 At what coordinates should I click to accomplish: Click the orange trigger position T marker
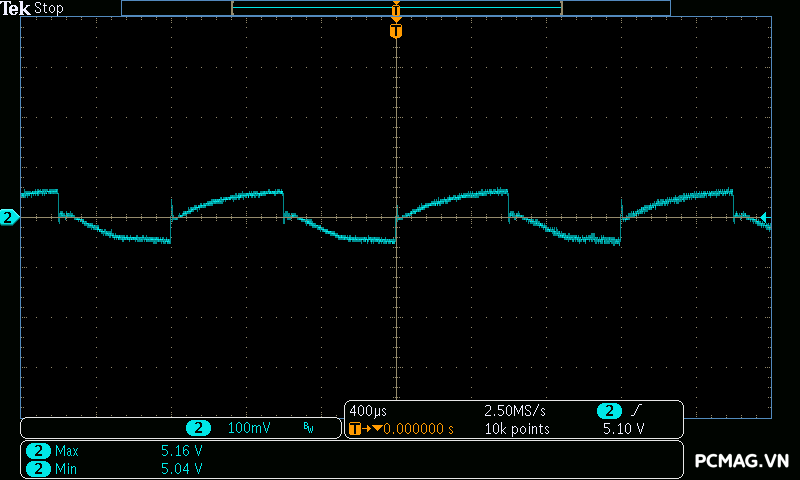click(396, 31)
